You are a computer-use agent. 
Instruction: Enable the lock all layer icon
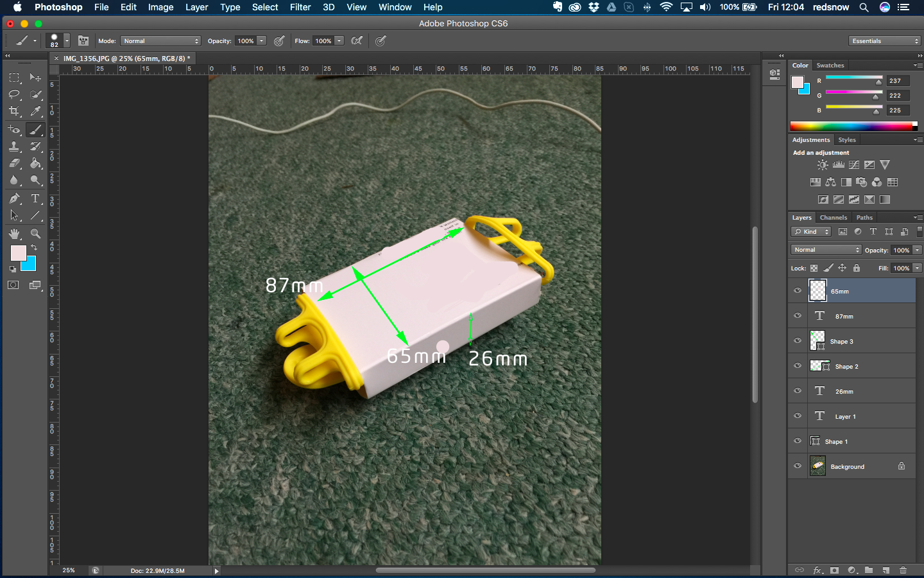point(856,268)
